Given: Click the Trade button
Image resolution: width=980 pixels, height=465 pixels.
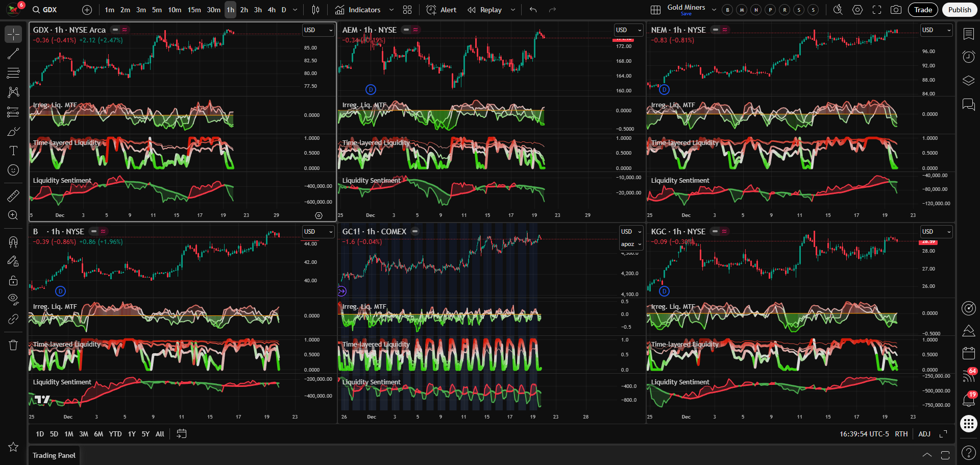Looking at the screenshot, I should tap(923, 10).
